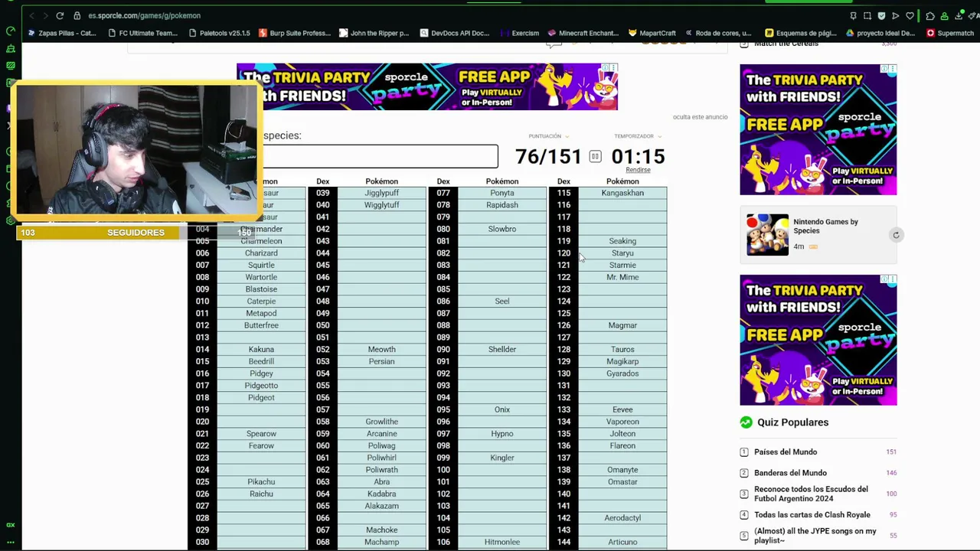Click the heart favorites icon in toolbar
This screenshot has height=551, width=980.
[x=910, y=15]
